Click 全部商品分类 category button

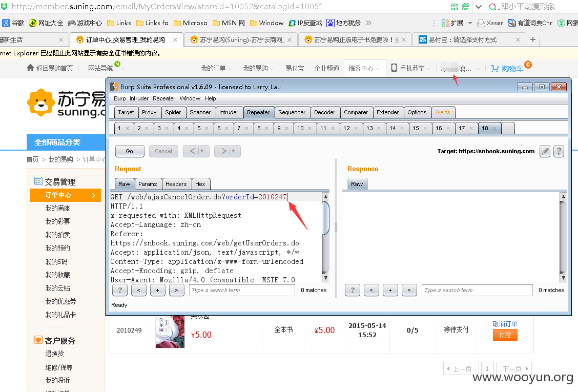pyautogui.click(x=66, y=142)
